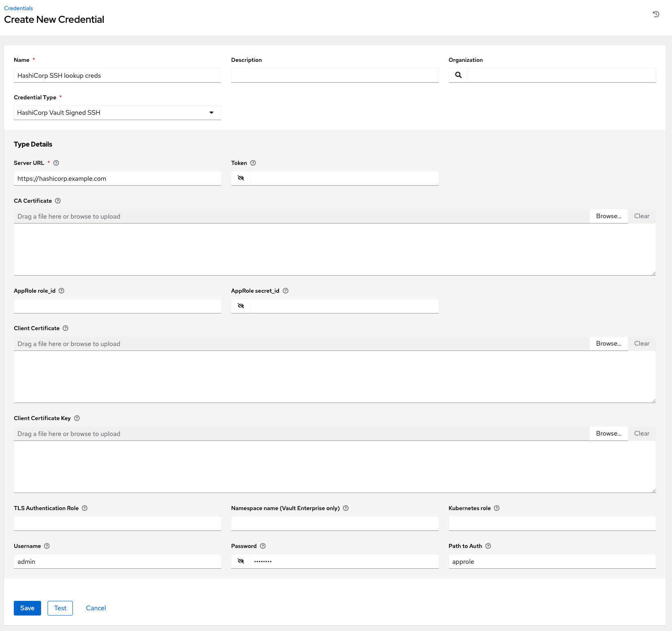
Task: Open the Client Certificate help tooltip
Action: click(65, 328)
